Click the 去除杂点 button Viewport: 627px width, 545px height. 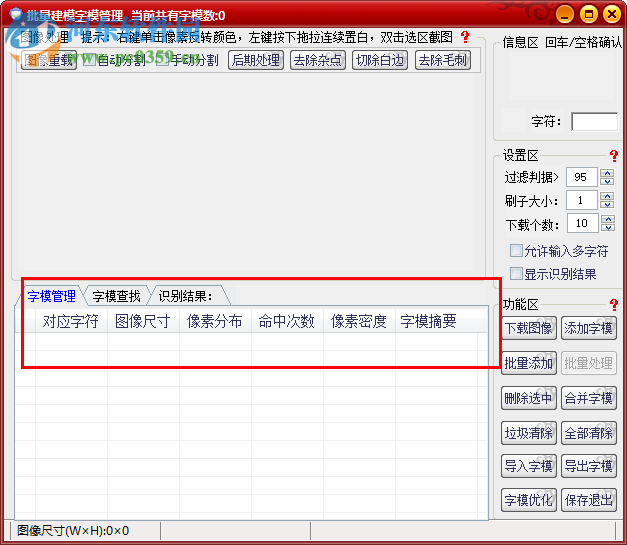click(318, 60)
